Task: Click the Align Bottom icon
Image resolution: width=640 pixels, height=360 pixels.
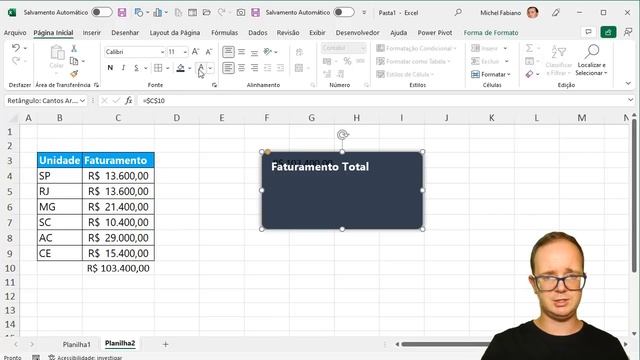Action: tap(254, 52)
